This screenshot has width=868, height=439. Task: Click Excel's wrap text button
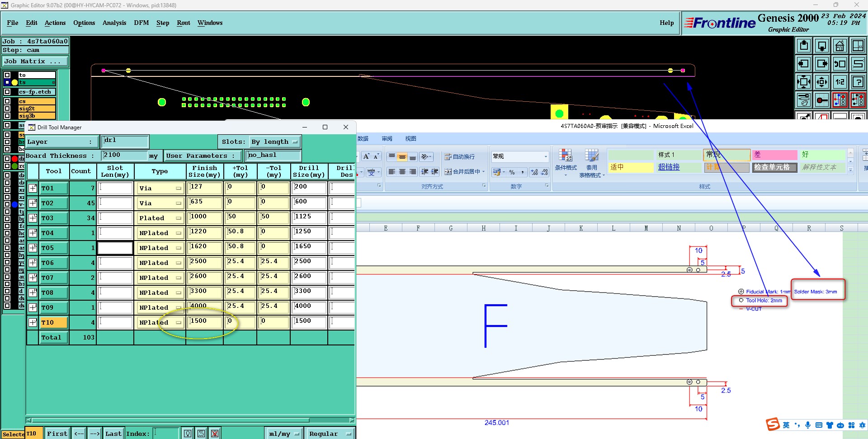pyautogui.click(x=460, y=157)
